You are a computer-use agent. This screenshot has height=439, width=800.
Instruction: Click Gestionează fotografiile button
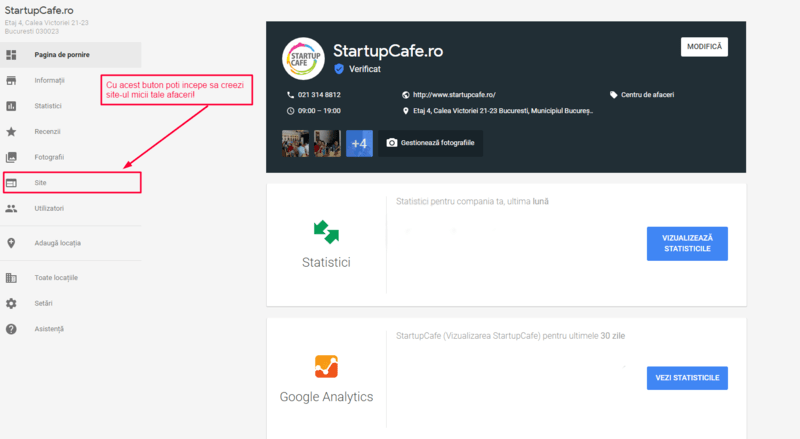click(x=431, y=143)
